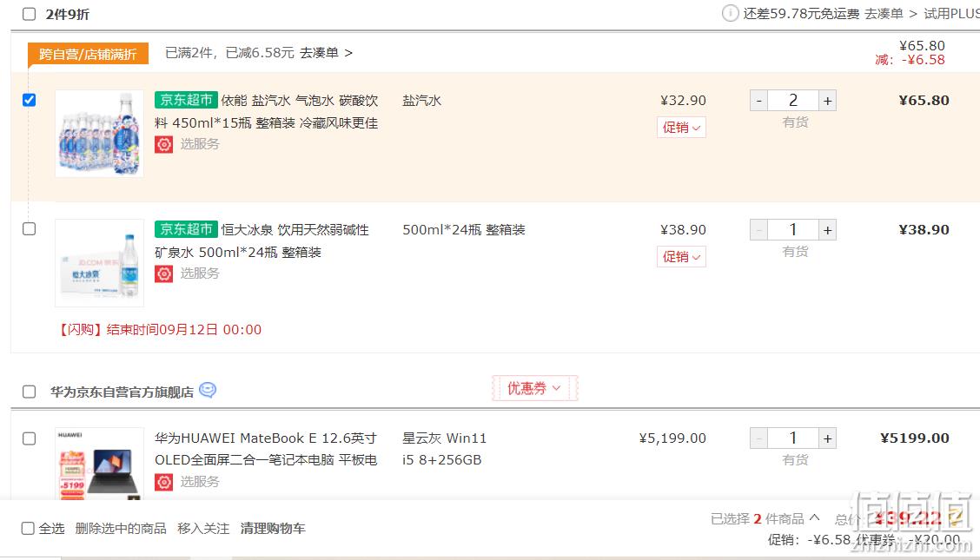
Task: Decrease 依能 盐汽水 quantity with minus button
Action: 758,101
